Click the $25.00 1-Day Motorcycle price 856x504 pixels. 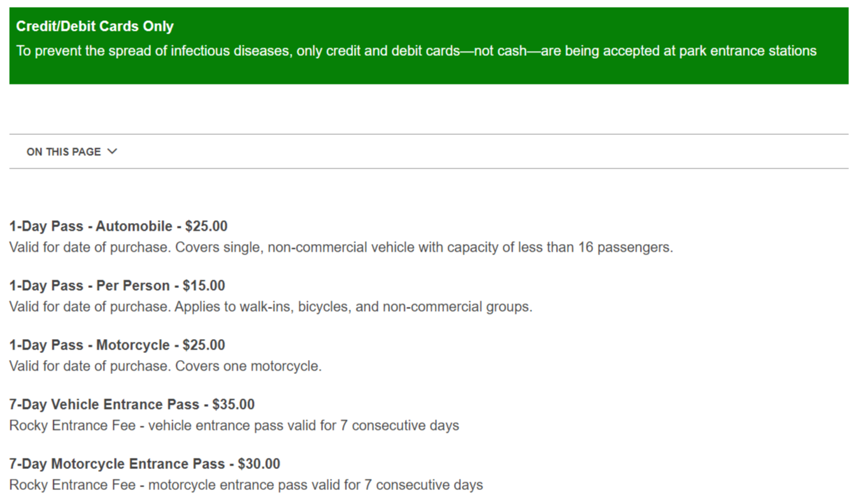coord(204,345)
